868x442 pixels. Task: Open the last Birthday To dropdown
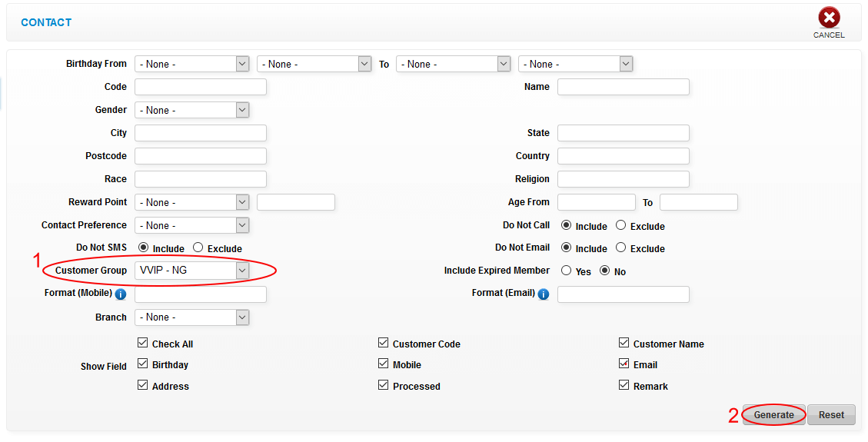(x=575, y=64)
